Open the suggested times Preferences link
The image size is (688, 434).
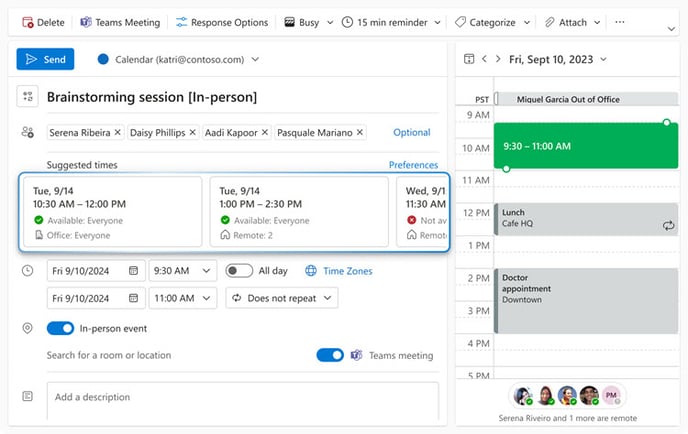(x=413, y=165)
